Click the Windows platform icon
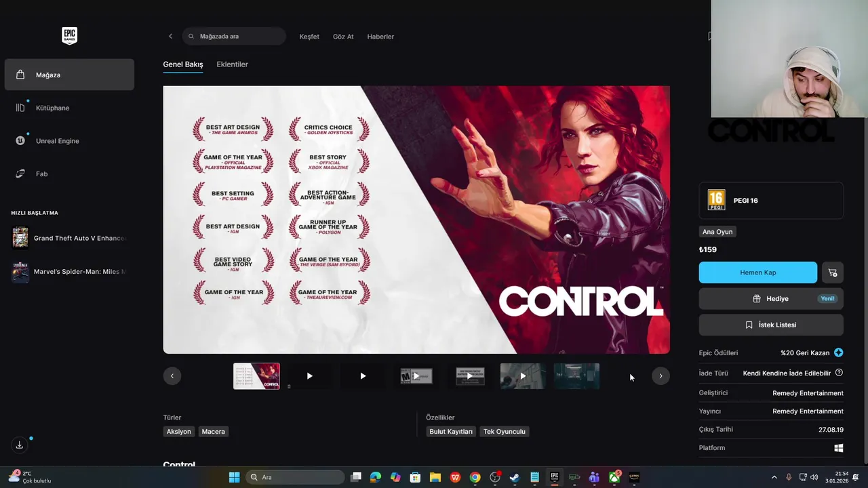The height and width of the screenshot is (488, 868). coord(839,448)
